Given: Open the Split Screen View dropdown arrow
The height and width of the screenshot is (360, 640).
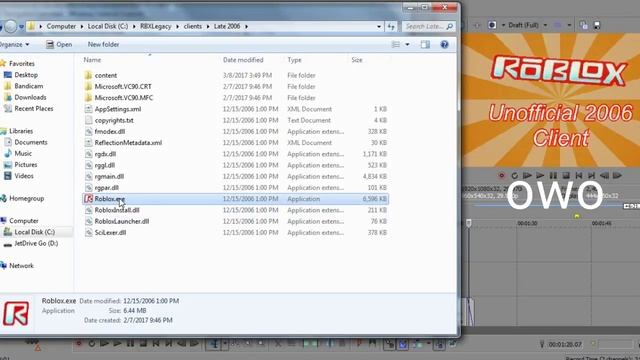Looking at the screenshot, I should (503, 25).
